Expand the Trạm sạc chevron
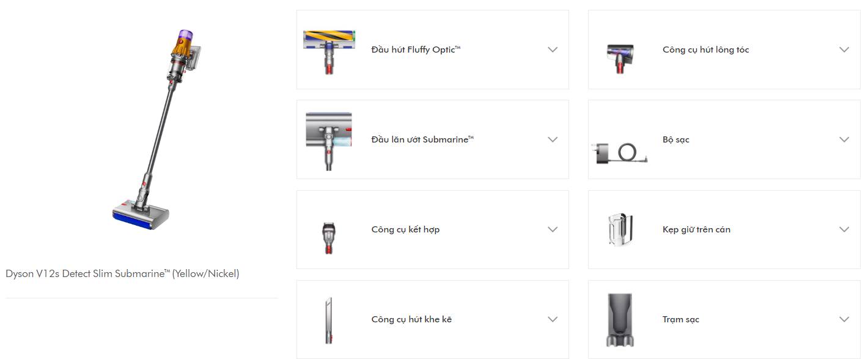Viewport: 868px width, 359px height. click(844, 319)
